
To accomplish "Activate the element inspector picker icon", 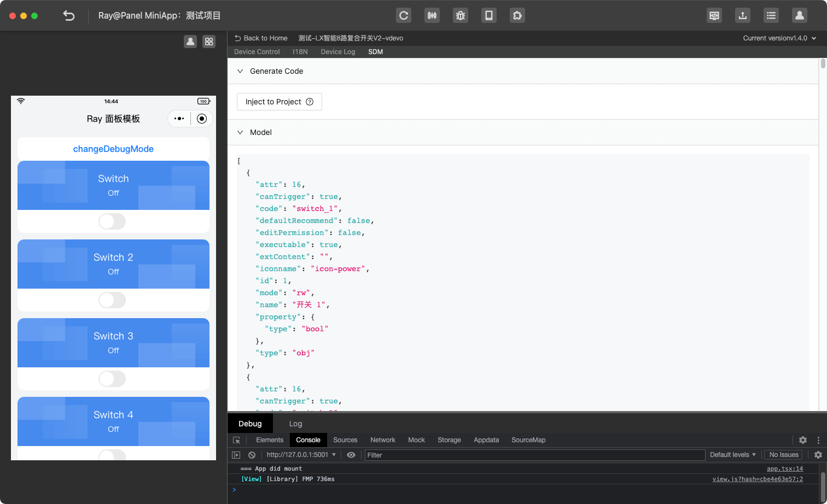I will [237, 440].
